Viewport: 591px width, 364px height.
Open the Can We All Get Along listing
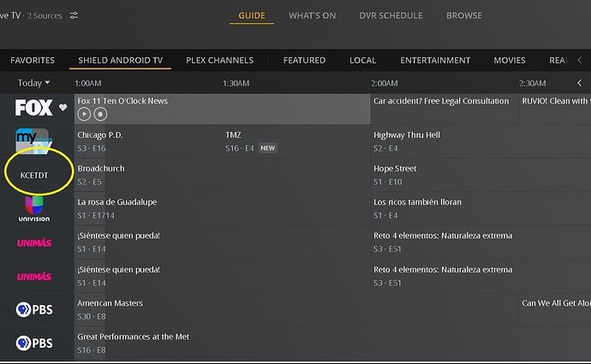pyautogui.click(x=555, y=309)
